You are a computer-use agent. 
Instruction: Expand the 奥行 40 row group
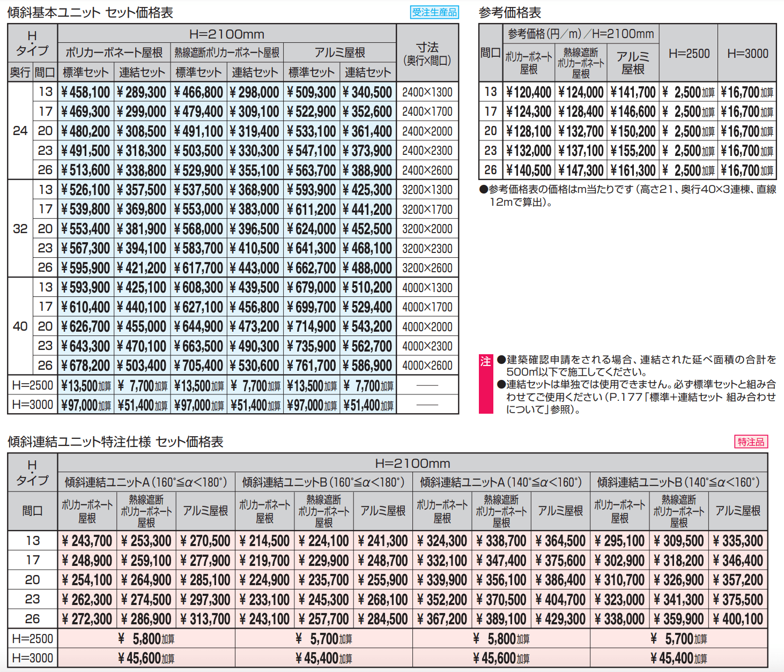click(x=20, y=326)
